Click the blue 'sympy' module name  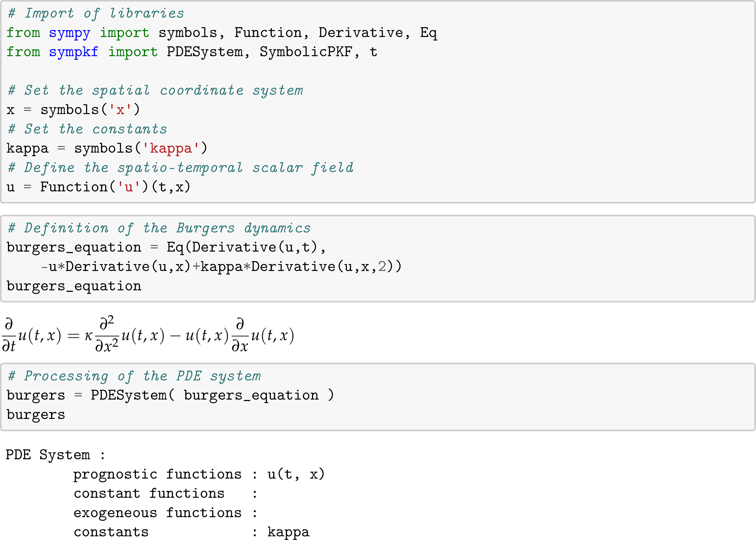click(x=69, y=33)
